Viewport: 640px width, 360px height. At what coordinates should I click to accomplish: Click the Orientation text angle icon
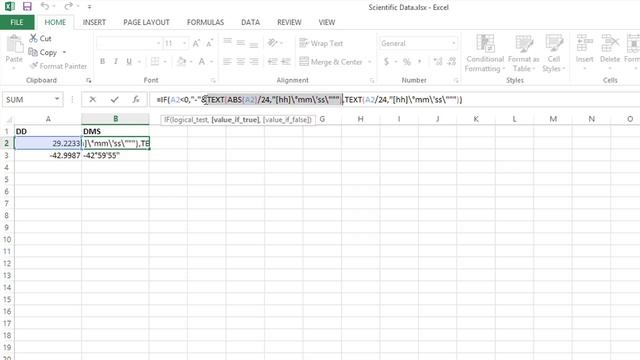[x=272, y=42]
